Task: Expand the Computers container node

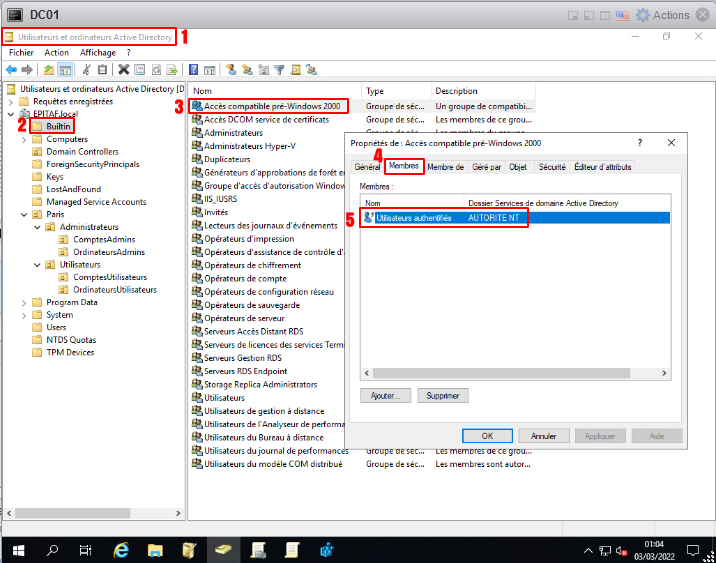Action: [24, 139]
